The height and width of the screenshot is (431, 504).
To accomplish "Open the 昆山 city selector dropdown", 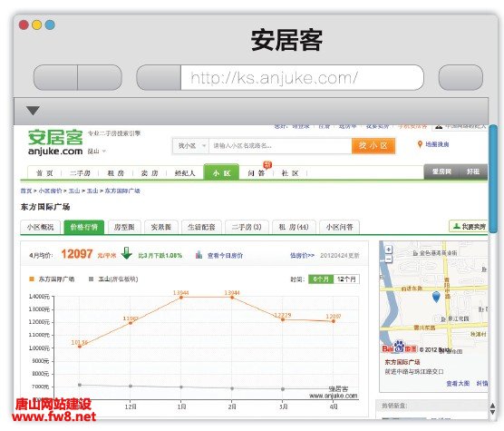I will (97, 151).
